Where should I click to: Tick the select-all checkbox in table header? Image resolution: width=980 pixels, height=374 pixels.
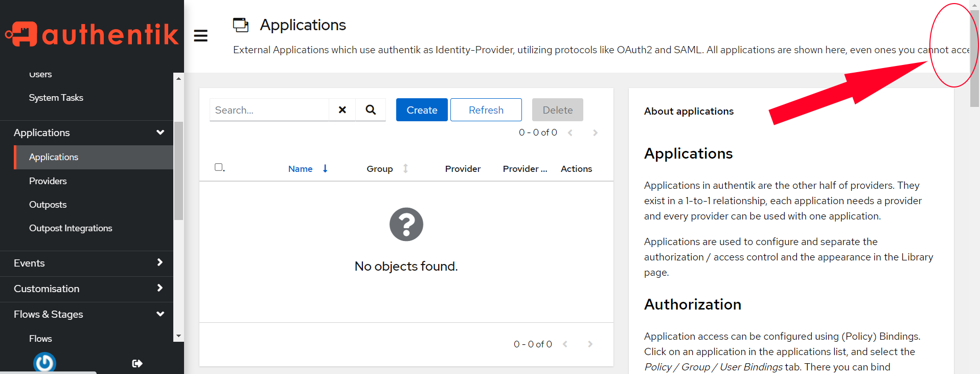click(x=219, y=167)
